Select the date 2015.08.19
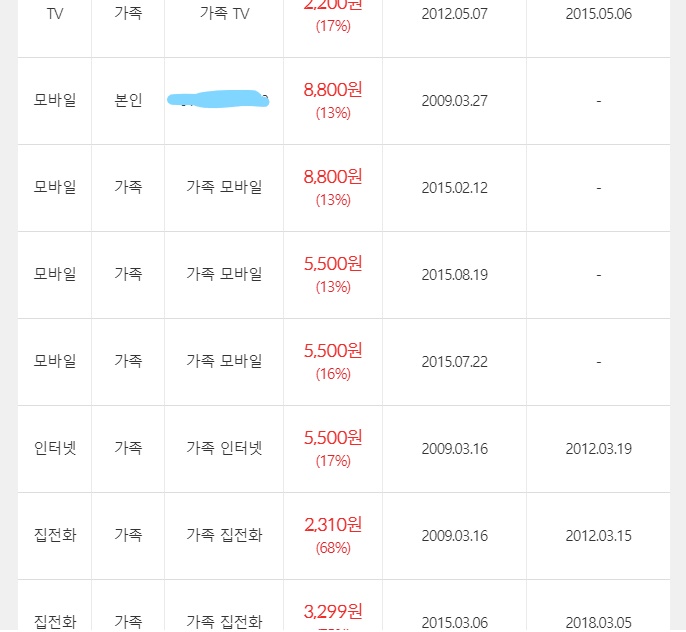The width and height of the screenshot is (686, 632). tap(454, 275)
